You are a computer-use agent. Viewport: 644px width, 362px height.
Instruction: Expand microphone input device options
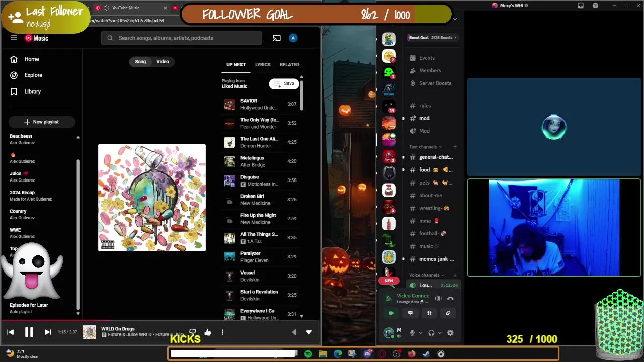[x=420, y=333]
